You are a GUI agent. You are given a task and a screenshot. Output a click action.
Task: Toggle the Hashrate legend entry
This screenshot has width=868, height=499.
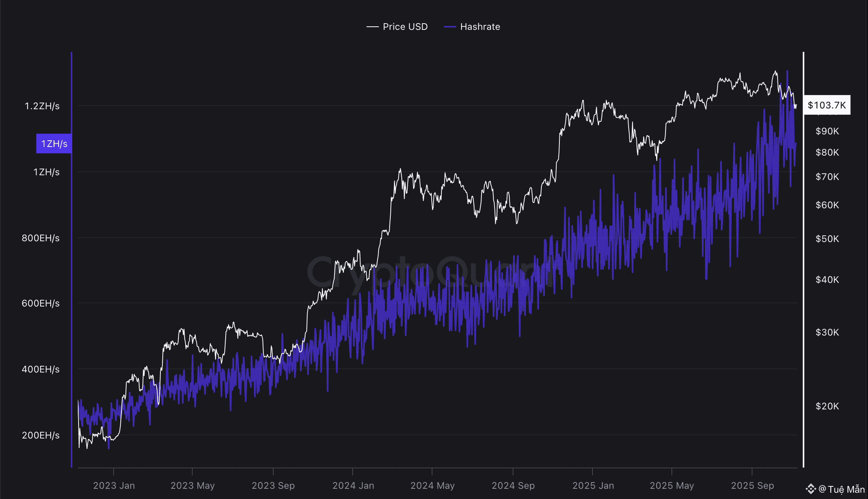(480, 27)
